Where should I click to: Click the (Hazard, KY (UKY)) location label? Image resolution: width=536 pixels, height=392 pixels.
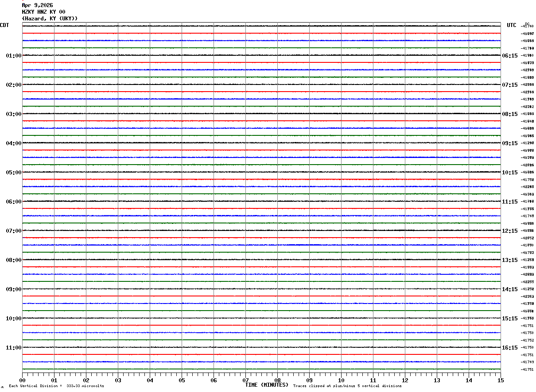[x=50, y=19]
